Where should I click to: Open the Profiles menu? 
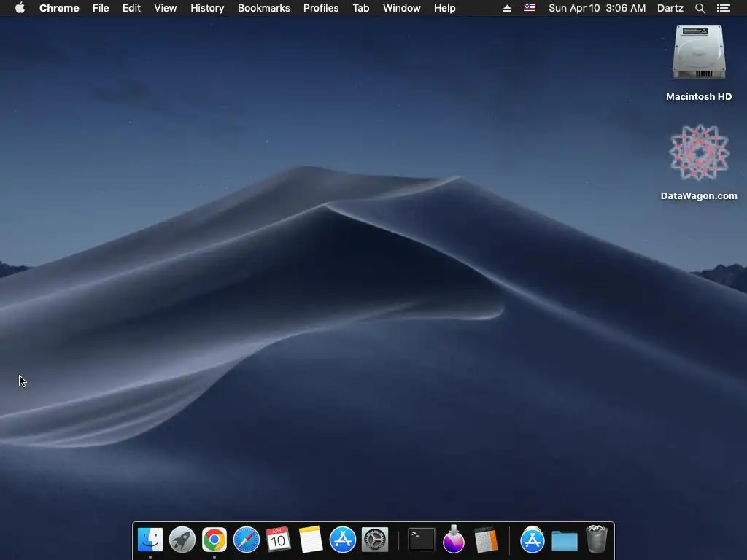pyautogui.click(x=321, y=8)
